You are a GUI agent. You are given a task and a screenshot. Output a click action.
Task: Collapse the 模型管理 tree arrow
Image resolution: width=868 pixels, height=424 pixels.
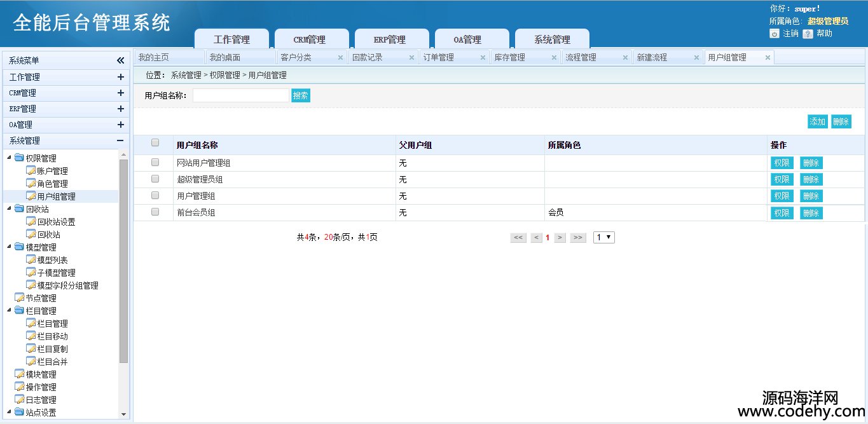[10, 247]
